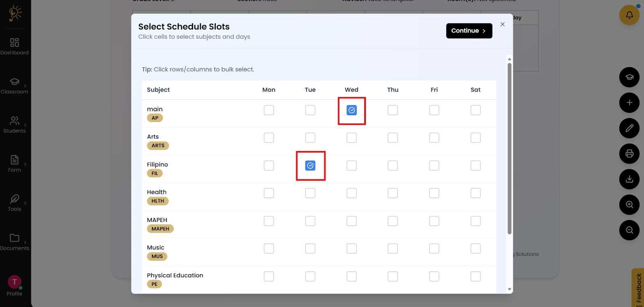This screenshot has height=307, width=644.
Task: Expand the Classroom sidebar menu
Action: [x=14, y=85]
